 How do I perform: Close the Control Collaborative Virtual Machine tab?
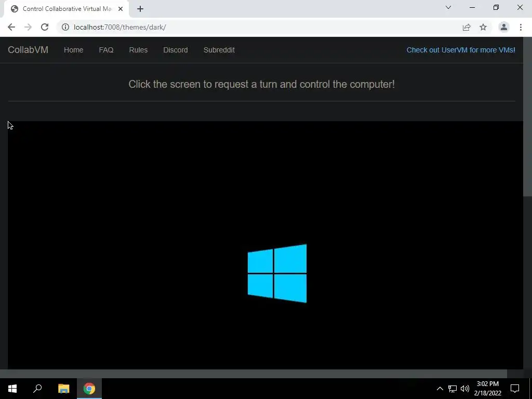[x=121, y=9]
